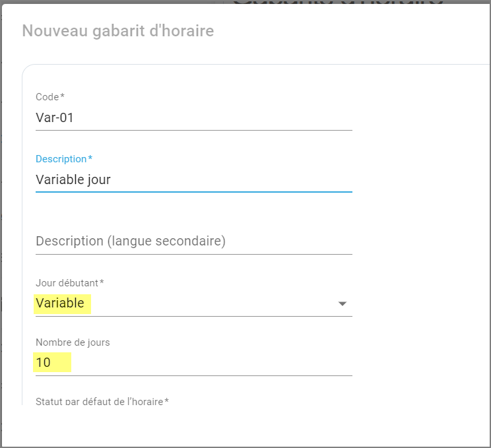
Task: Click the "Code" field label
Action: click(x=47, y=97)
